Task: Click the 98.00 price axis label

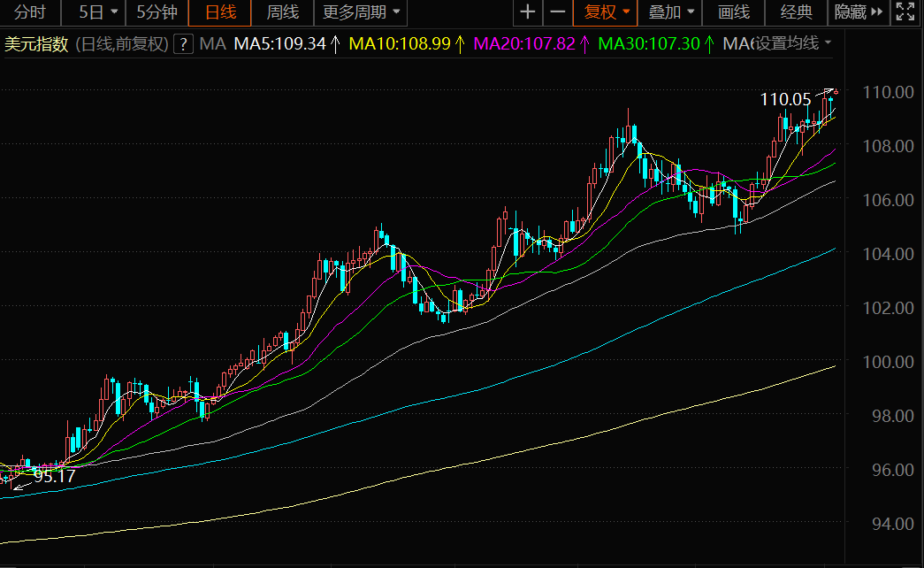Action: click(x=892, y=416)
